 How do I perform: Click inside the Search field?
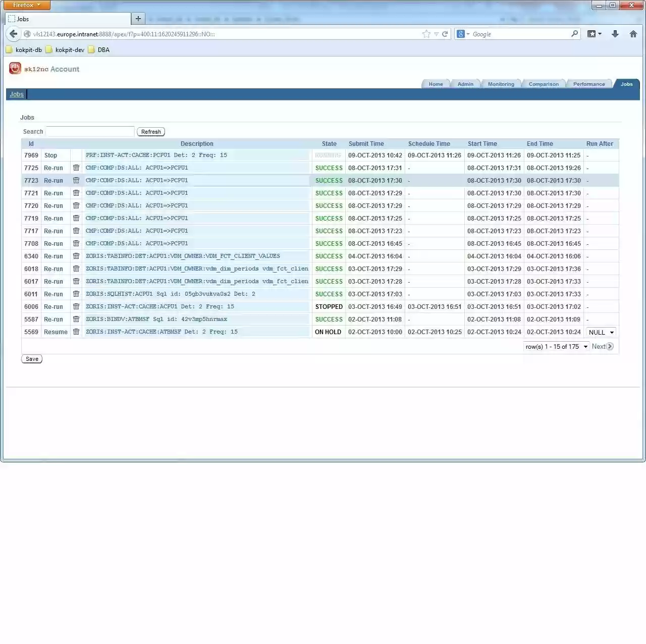click(x=90, y=131)
